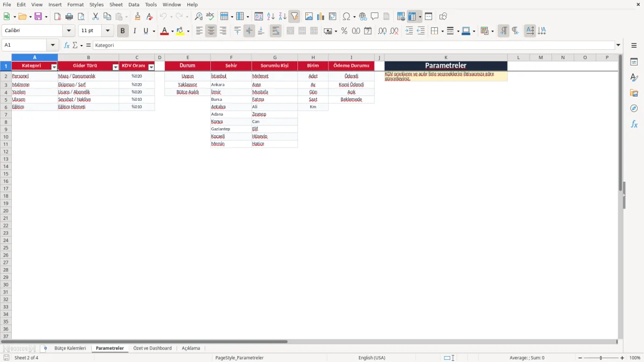Open the Name Box dropdown arrow
The image size is (644, 362).
[52, 45]
